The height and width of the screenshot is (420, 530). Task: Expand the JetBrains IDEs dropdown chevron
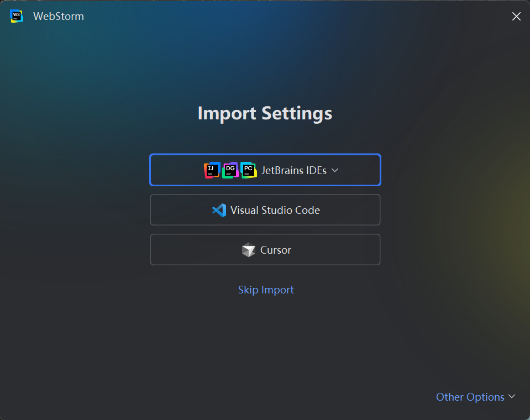click(x=335, y=170)
